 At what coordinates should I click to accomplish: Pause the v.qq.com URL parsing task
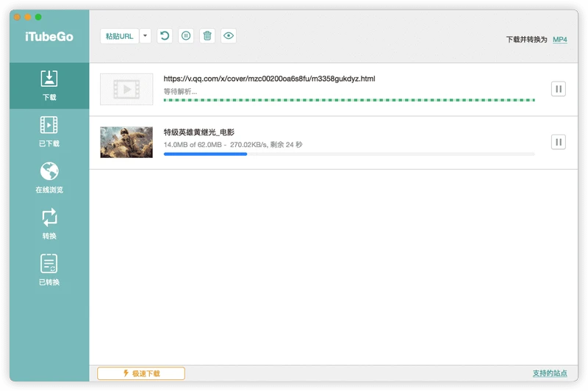pos(559,89)
